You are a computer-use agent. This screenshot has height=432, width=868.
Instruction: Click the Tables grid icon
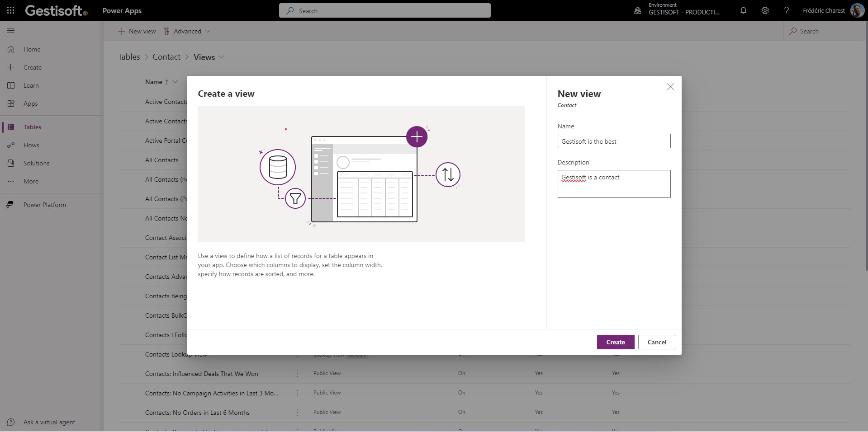(x=11, y=127)
